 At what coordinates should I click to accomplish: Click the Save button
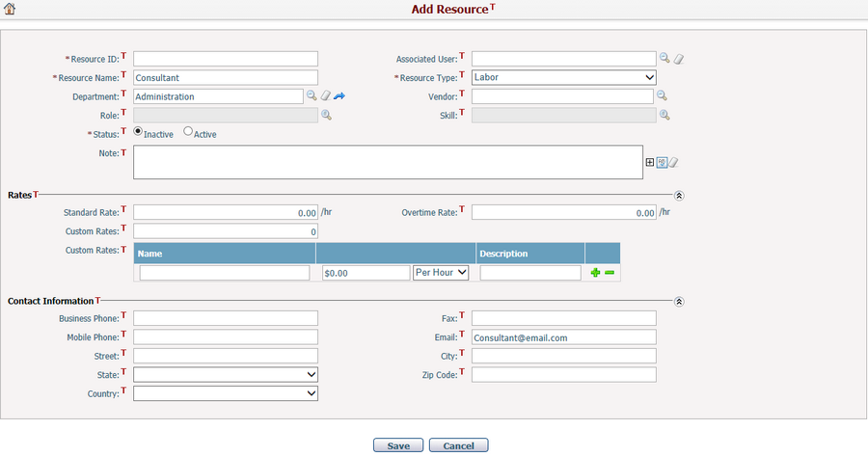(398, 445)
